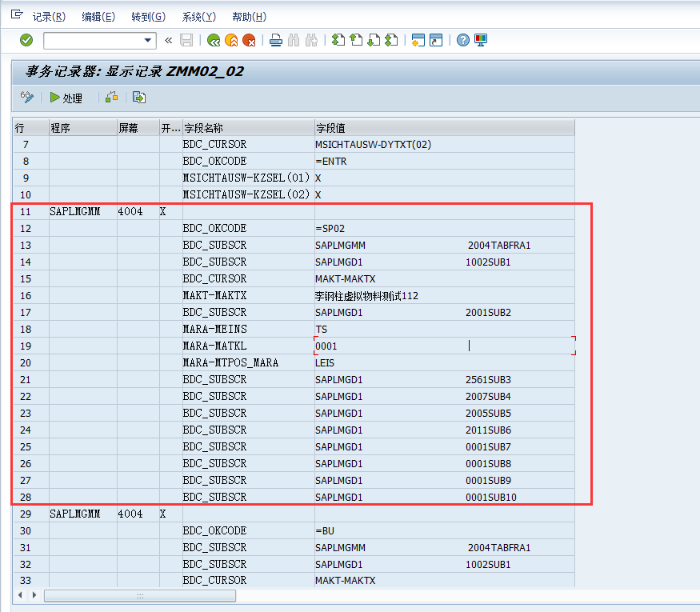The image size is (700, 612).
Task: Collapse the toolbar with the « chevron
Action: coord(169,40)
